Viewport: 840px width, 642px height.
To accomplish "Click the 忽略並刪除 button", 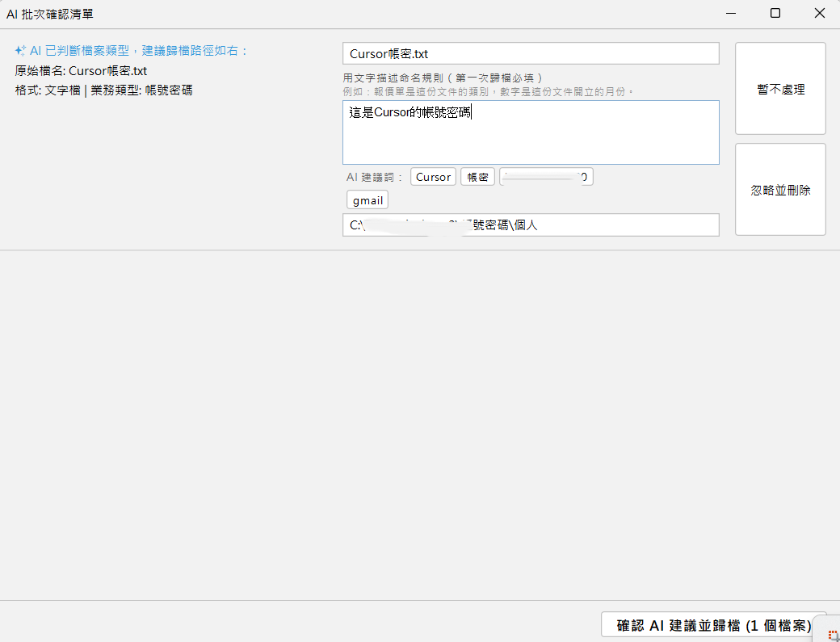I will pos(780,190).
